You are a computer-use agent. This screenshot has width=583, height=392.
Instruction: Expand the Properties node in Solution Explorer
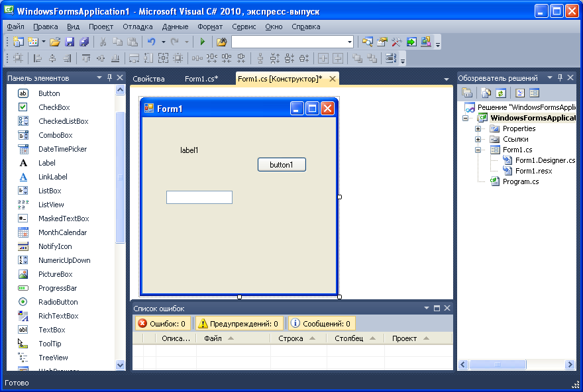(x=478, y=129)
